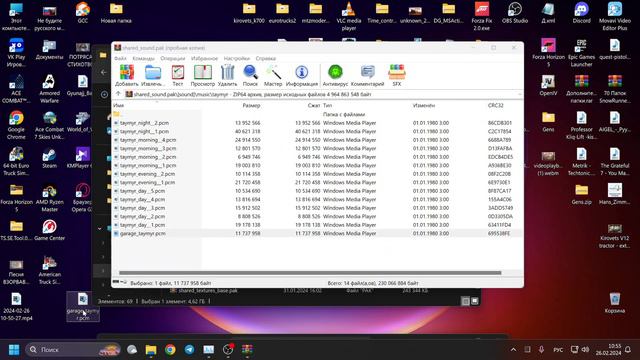
Task: Select the parent folder ".." row
Action: pyautogui.click(x=317, y=114)
